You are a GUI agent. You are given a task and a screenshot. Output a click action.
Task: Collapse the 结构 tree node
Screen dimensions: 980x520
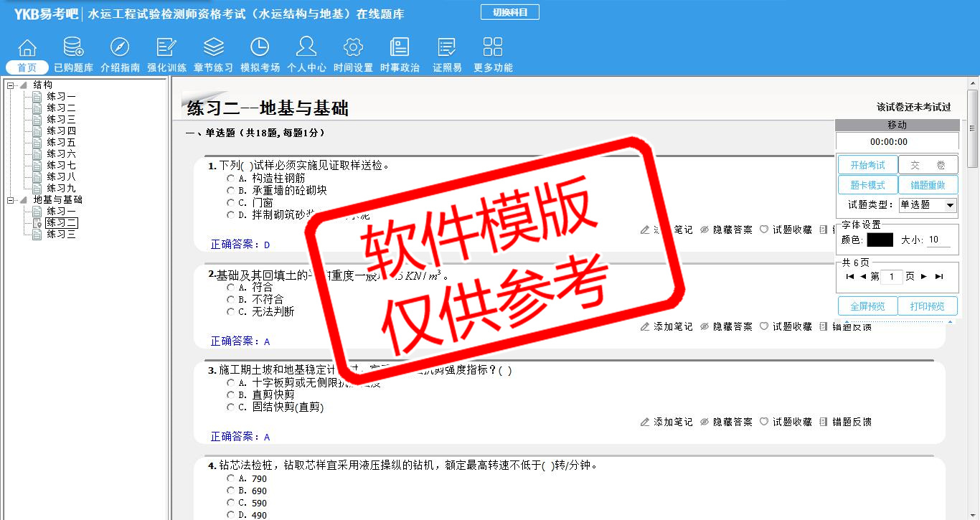[11, 85]
